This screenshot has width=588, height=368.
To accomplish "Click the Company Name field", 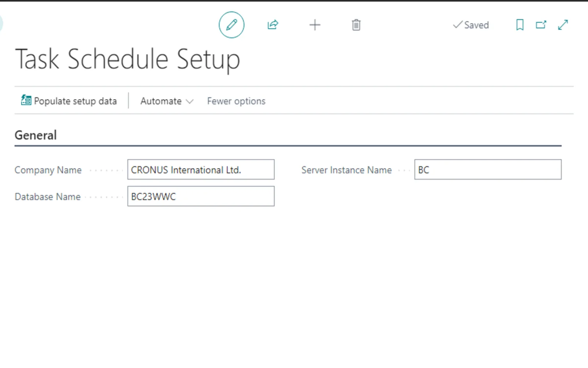I will click(201, 170).
